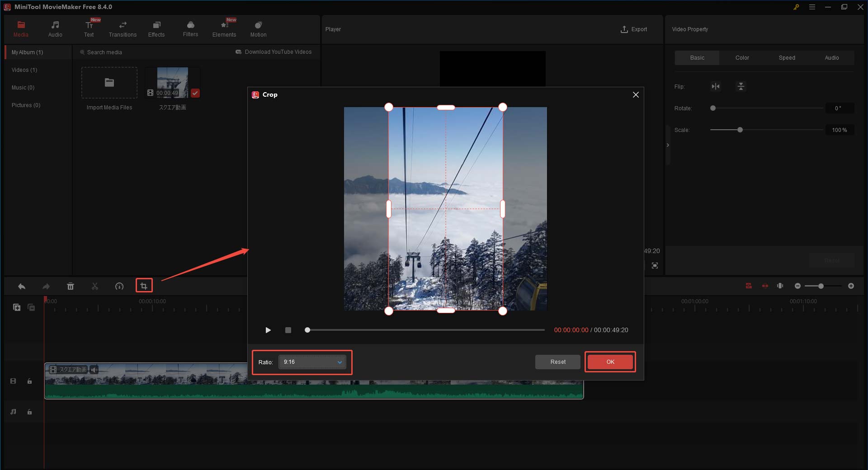Image resolution: width=868 pixels, height=470 pixels.
Task: Select the Motion icon
Action: point(258,28)
